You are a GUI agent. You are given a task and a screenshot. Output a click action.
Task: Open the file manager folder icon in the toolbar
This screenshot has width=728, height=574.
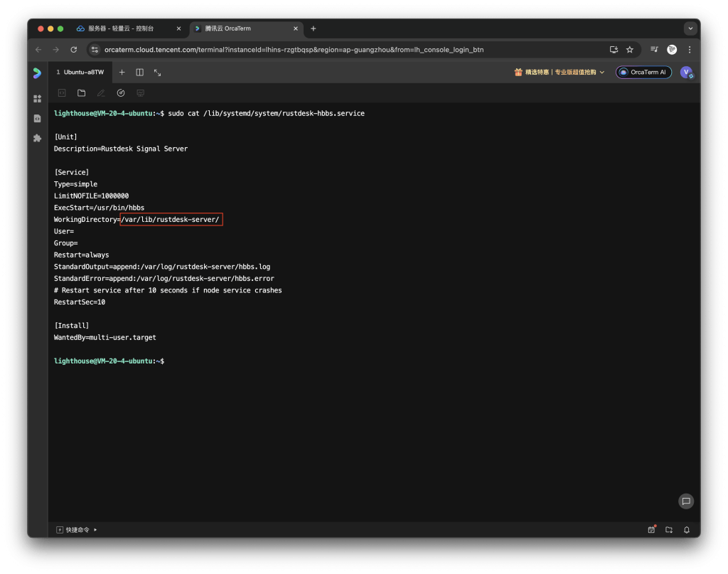click(x=82, y=93)
